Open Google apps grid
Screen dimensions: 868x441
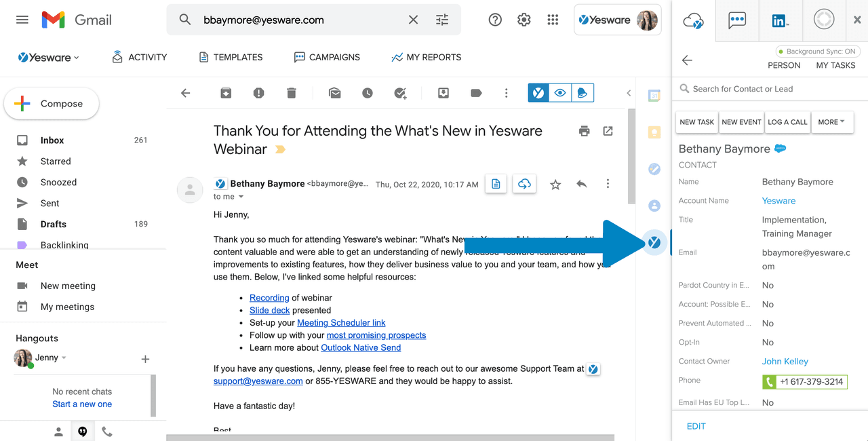(553, 20)
